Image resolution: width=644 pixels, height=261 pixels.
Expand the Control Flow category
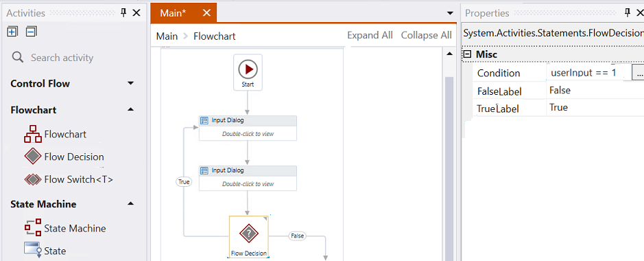coord(130,83)
